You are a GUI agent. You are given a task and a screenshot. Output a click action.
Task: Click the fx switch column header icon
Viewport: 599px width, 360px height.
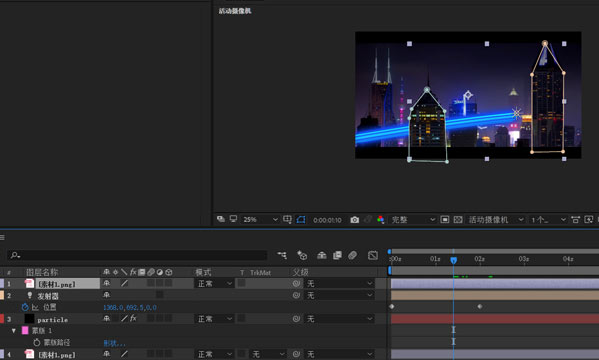(133, 272)
